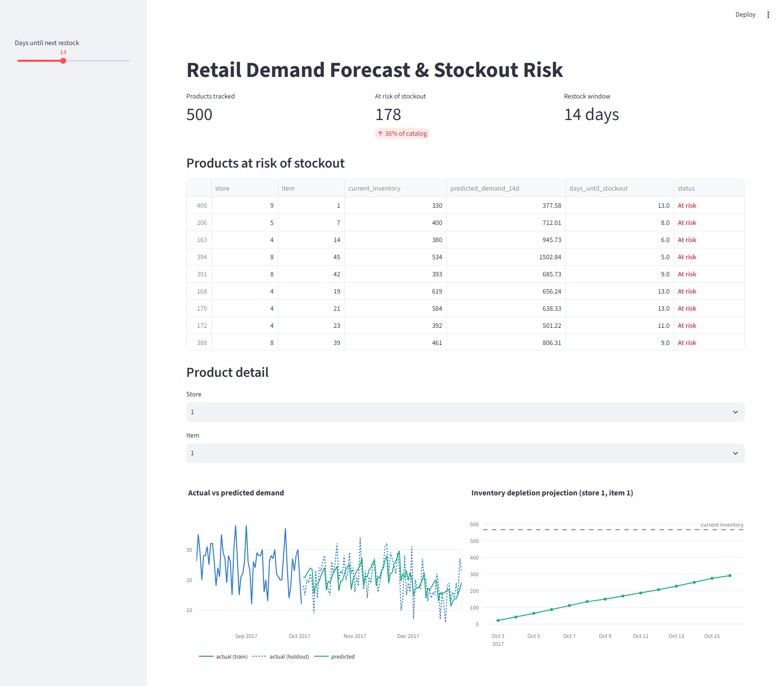This screenshot has height=686, width=784.
Task: Click predicted demand value 501.22
Action: [x=506, y=325]
